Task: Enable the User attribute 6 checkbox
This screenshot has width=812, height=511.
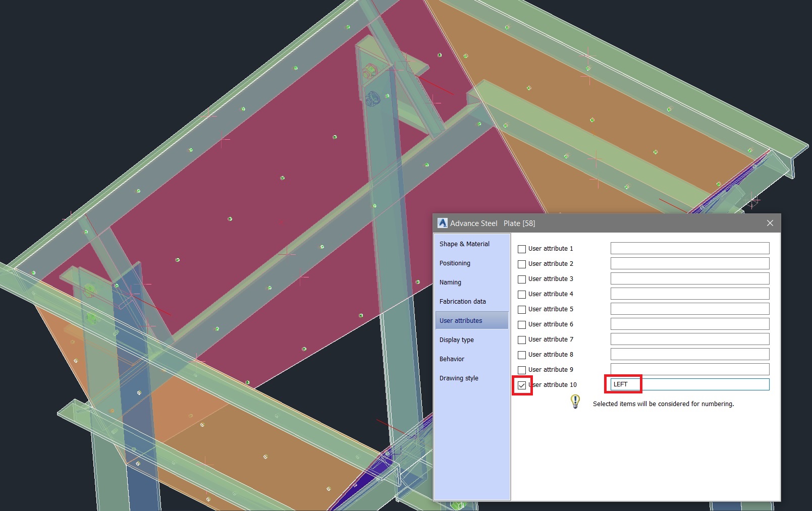Action: point(521,324)
